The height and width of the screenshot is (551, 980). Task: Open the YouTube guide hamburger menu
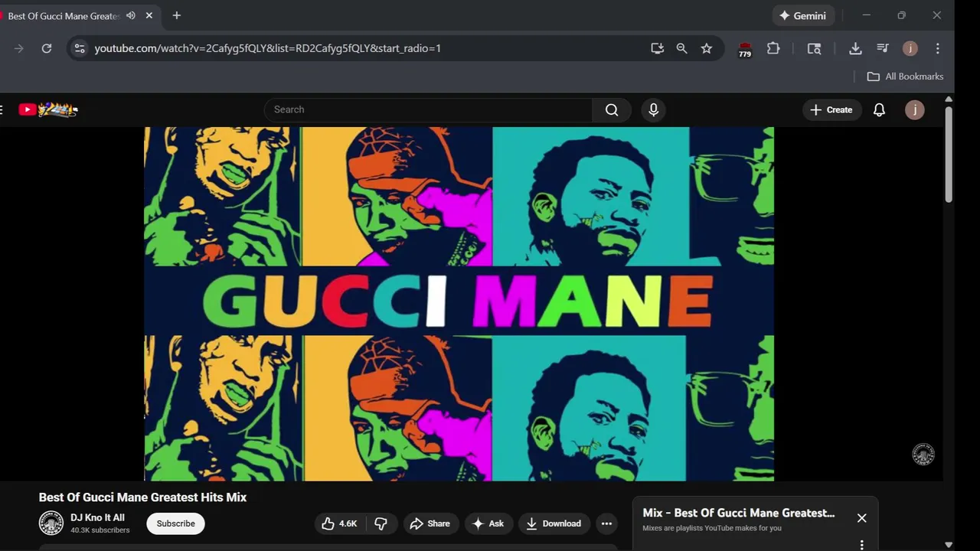click(x=2, y=109)
